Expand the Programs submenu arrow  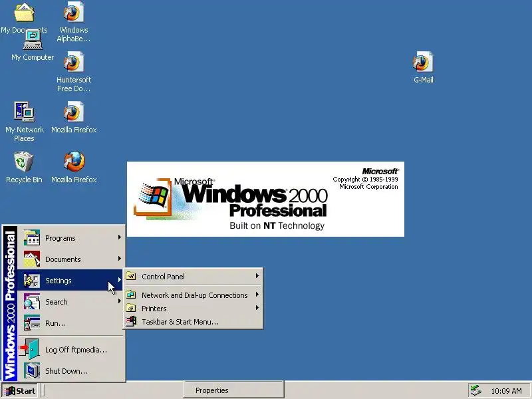tap(120, 237)
